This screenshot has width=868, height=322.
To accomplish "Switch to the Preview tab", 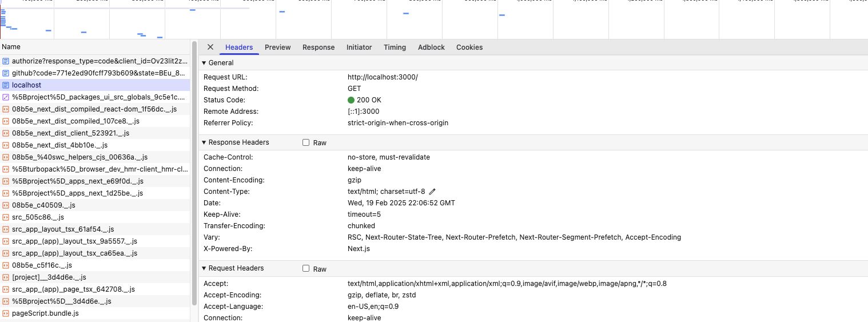I will tap(277, 47).
